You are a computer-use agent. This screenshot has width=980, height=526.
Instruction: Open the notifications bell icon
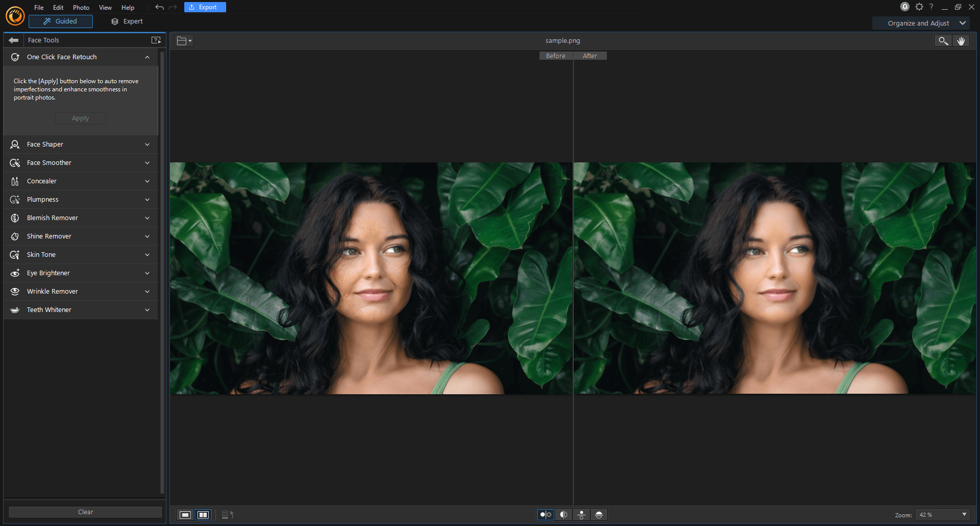(x=904, y=7)
